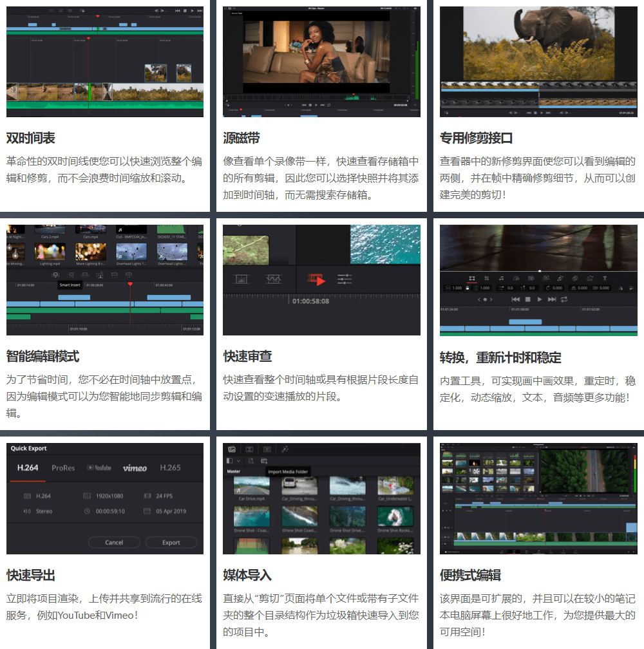Choose the Vimeo export preset
Viewport: 644px width, 649px height.
pyautogui.click(x=135, y=468)
